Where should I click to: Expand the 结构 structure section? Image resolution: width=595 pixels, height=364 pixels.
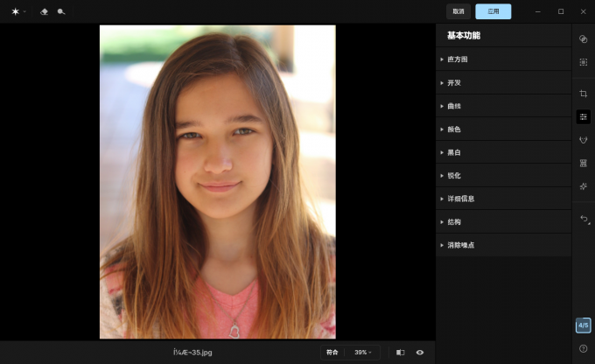tap(503, 221)
